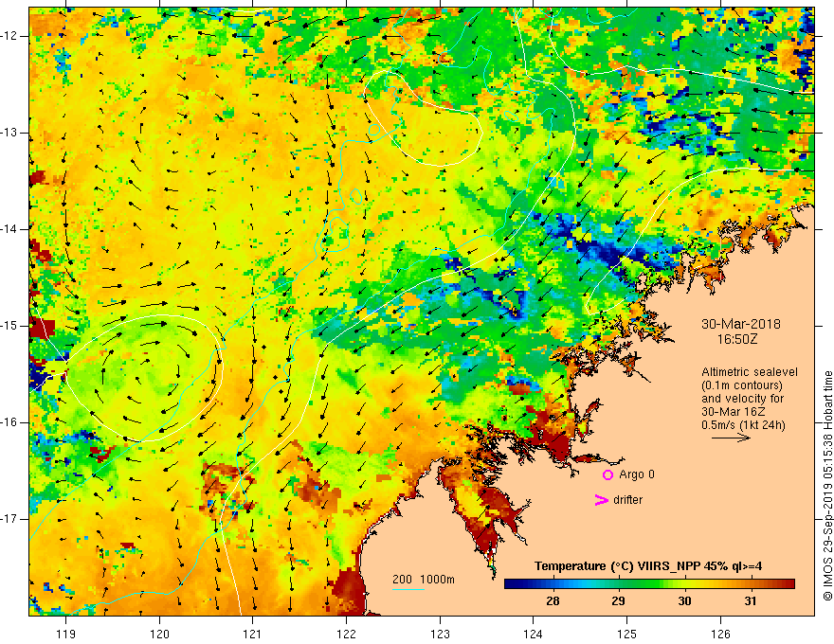
Task: Click the magenta Argo 0 circle marker
Action: coord(607,474)
